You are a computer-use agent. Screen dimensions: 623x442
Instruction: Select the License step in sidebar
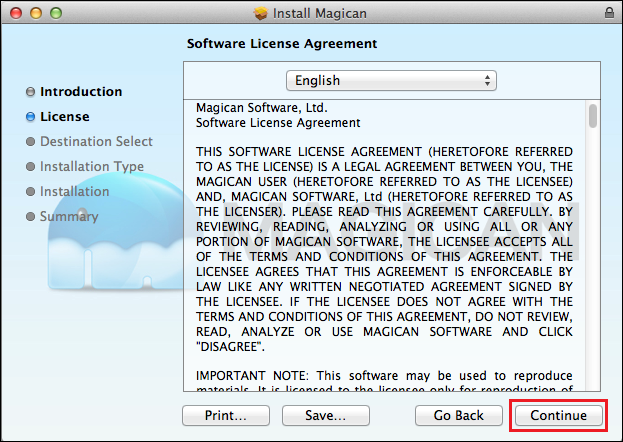65,116
